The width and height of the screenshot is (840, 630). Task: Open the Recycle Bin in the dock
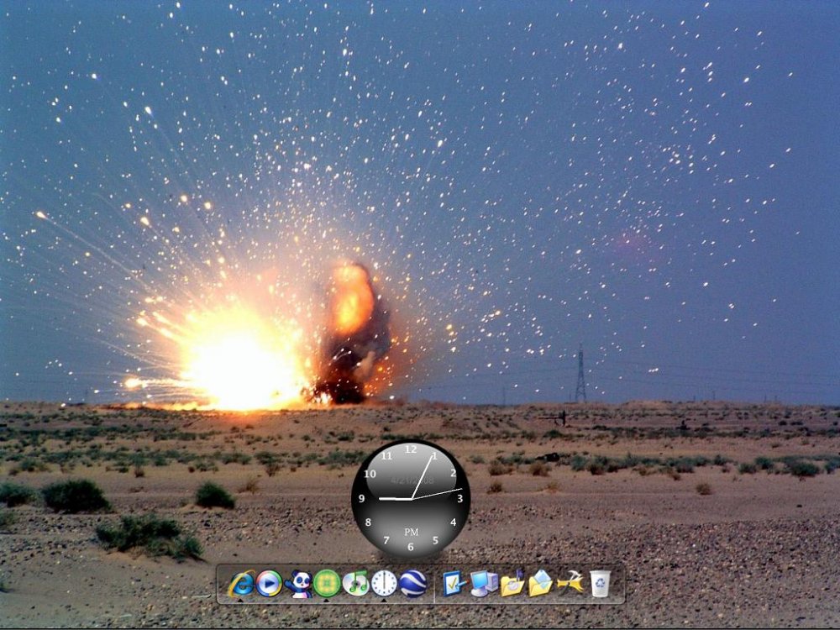[x=600, y=583]
